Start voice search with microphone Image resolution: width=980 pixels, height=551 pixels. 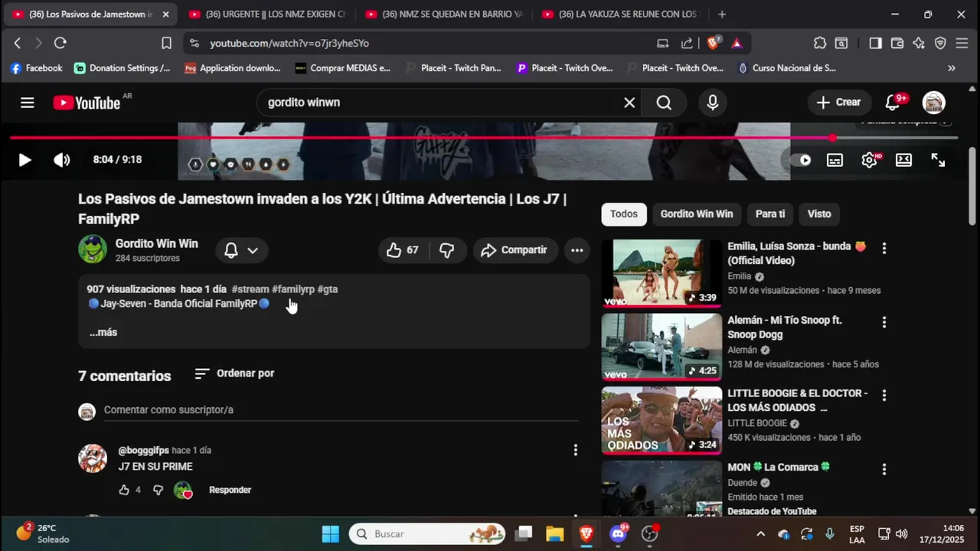tap(713, 103)
